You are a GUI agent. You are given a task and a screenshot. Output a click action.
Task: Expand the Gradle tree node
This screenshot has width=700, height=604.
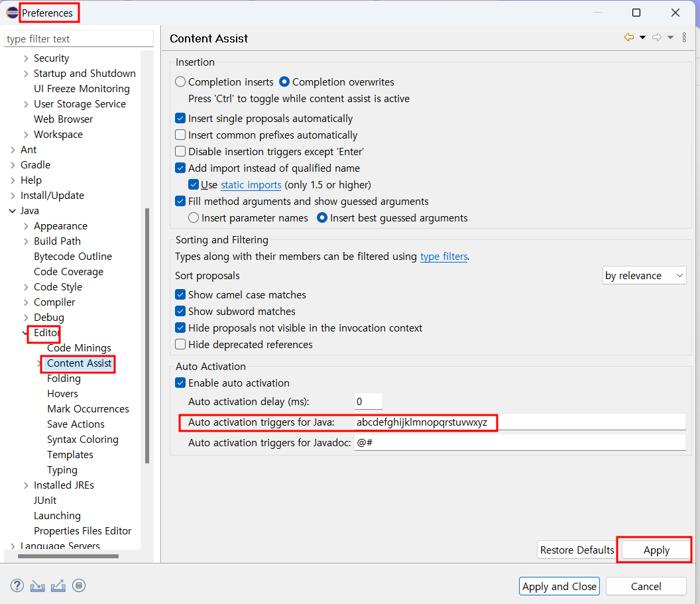(x=13, y=165)
